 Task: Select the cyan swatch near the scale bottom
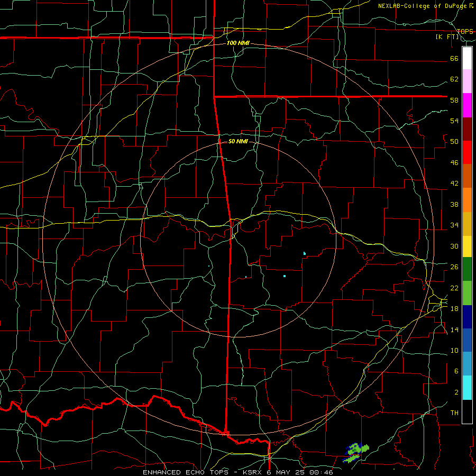(x=467, y=388)
